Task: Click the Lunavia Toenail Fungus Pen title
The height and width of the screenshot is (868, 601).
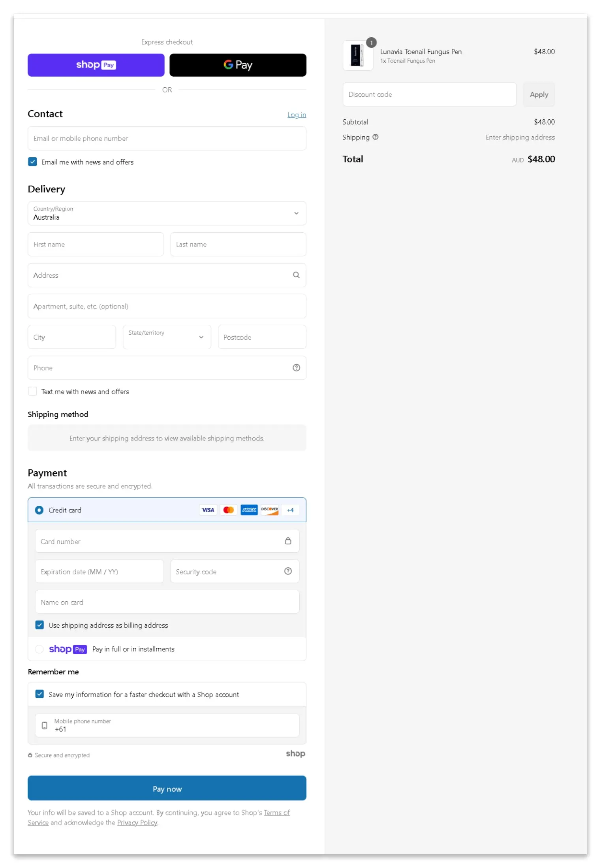Action: (421, 51)
